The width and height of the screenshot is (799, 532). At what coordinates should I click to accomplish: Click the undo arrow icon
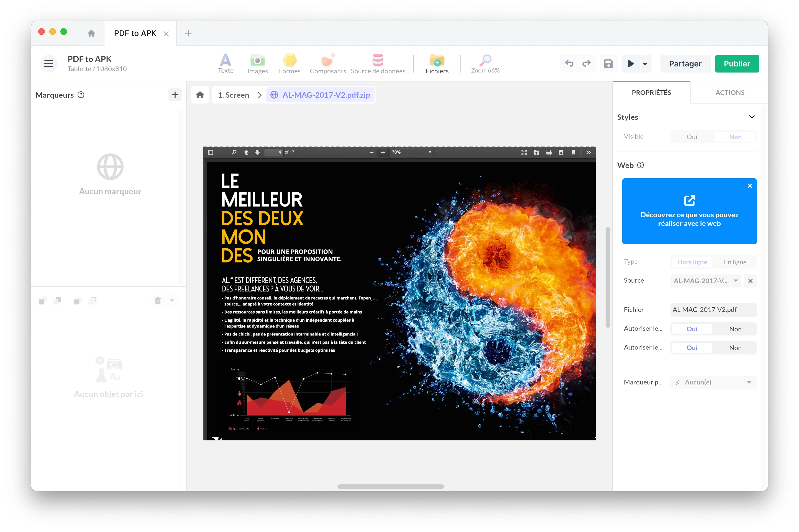click(x=569, y=63)
